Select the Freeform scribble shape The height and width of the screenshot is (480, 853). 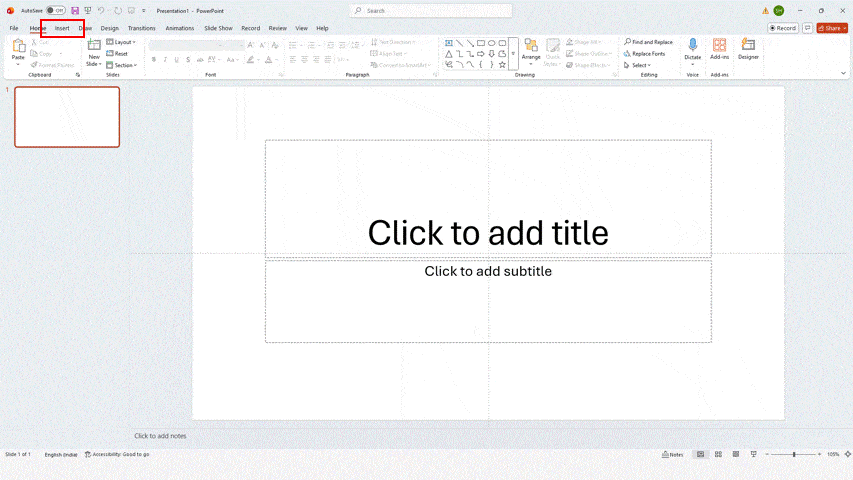pos(449,65)
